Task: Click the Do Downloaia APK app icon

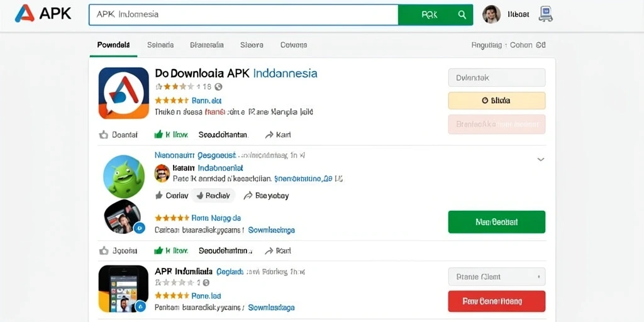Action: tap(124, 93)
